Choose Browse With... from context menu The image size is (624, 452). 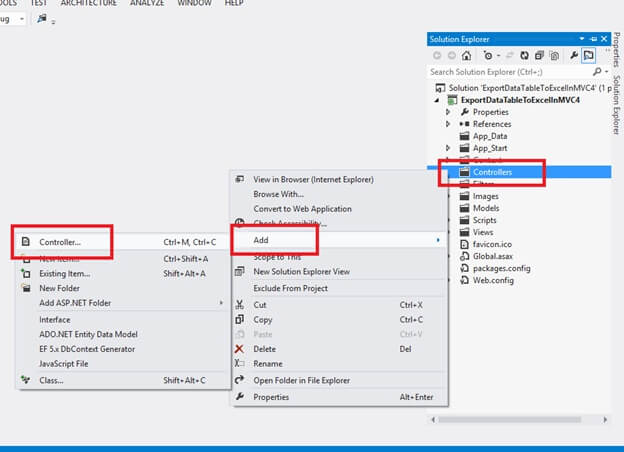point(339,194)
